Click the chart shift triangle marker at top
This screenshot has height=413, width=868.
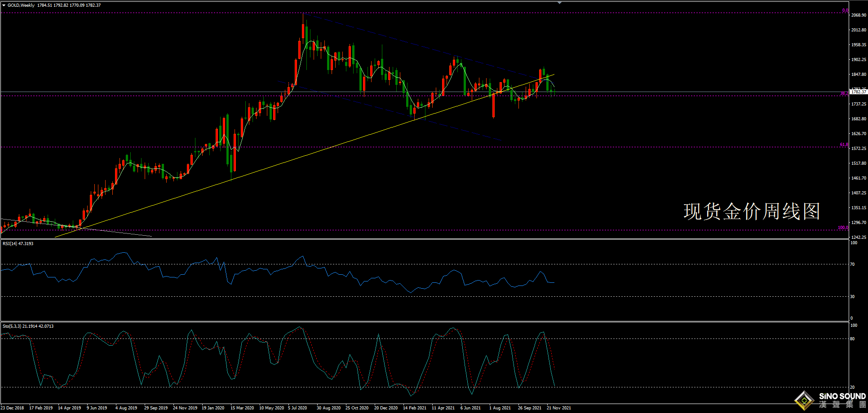[x=559, y=3]
